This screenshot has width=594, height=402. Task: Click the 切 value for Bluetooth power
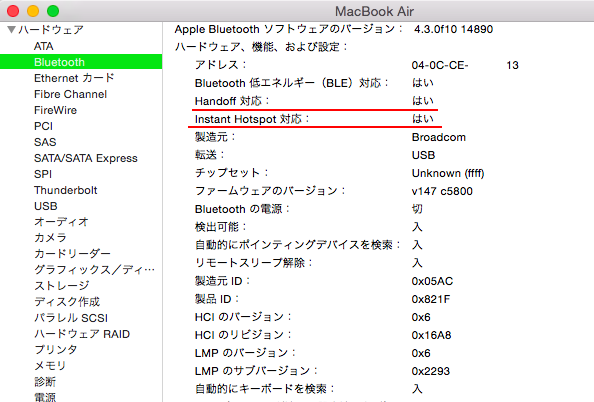[417, 209]
